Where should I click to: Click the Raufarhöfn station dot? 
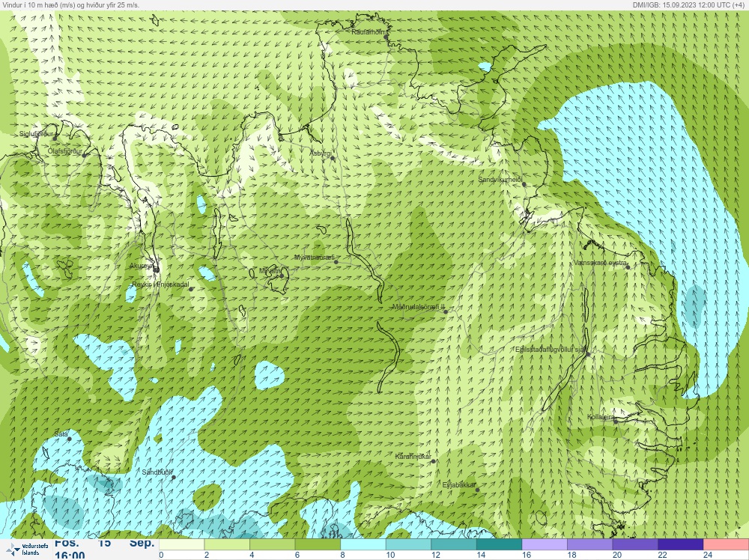pyautogui.click(x=386, y=37)
